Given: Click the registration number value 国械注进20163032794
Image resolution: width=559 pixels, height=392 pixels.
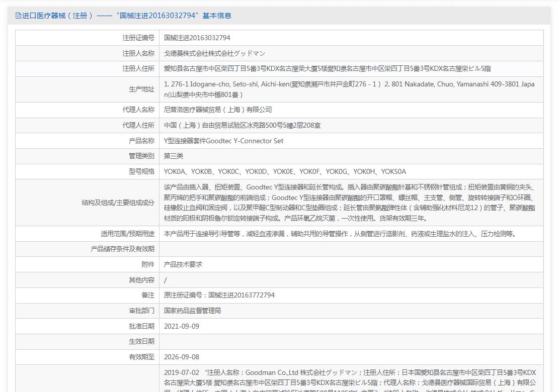Looking at the screenshot, I should coord(197,38).
